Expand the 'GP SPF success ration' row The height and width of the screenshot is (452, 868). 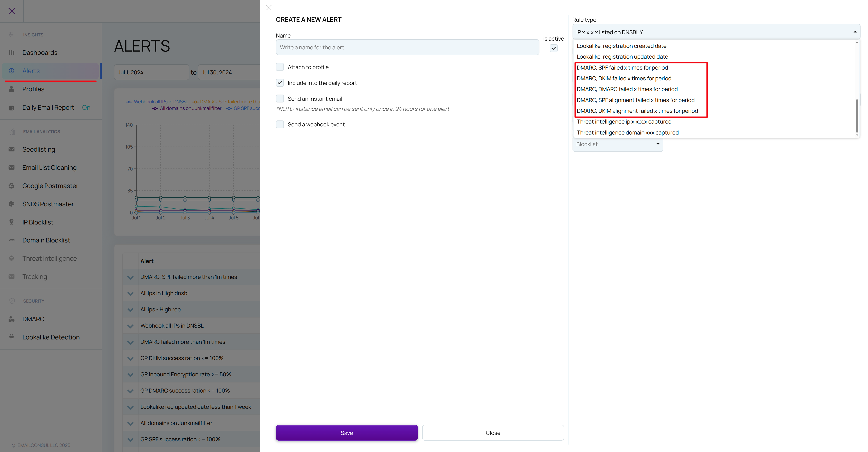pyautogui.click(x=130, y=439)
